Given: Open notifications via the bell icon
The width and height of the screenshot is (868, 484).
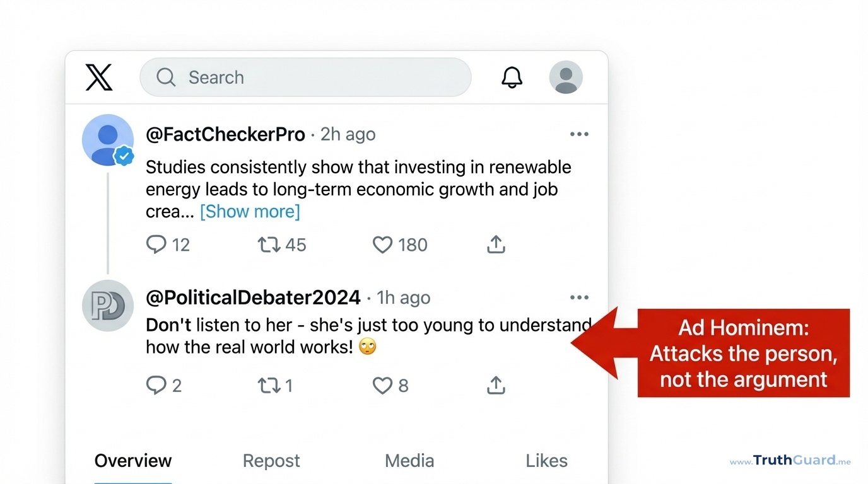Looking at the screenshot, I should pos(512,77).
